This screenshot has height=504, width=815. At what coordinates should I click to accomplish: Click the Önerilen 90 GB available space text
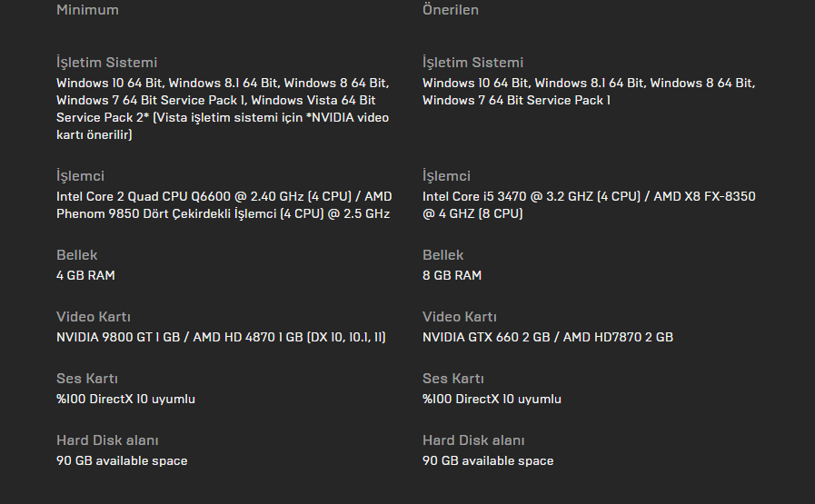coord(488,460)
